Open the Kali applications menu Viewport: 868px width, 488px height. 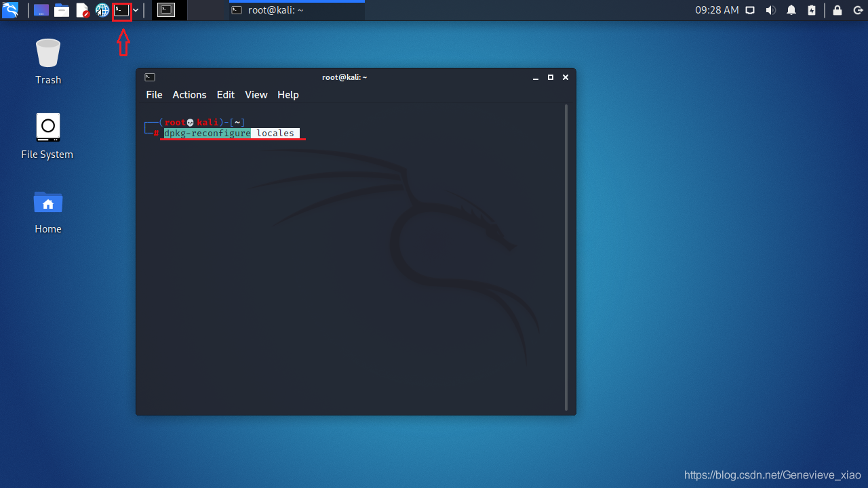(x=10, y=9)
